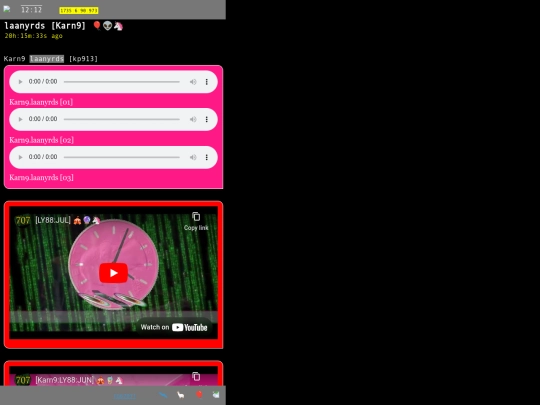Seek on the Karn9.laanyrds [01] progress bar
The image size is (540, 405).
click(x=122, y=82)
